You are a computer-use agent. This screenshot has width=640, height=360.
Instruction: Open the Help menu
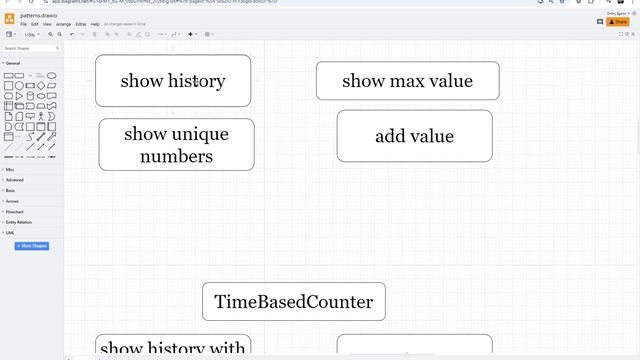pos(95,24)
